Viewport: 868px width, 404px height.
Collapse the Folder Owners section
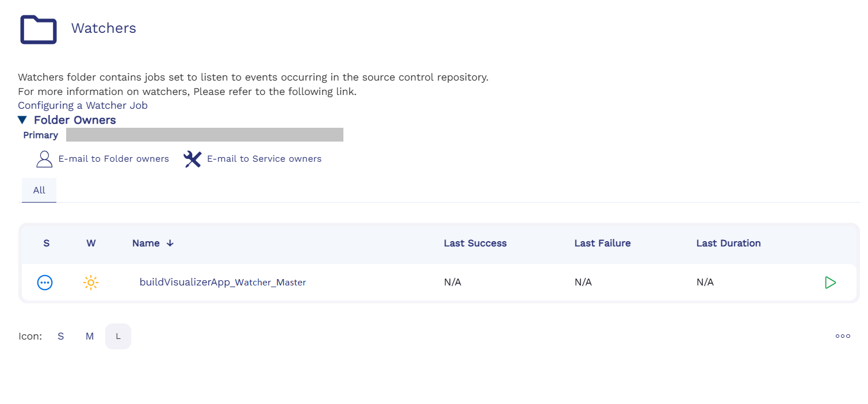tap(22, 120)
